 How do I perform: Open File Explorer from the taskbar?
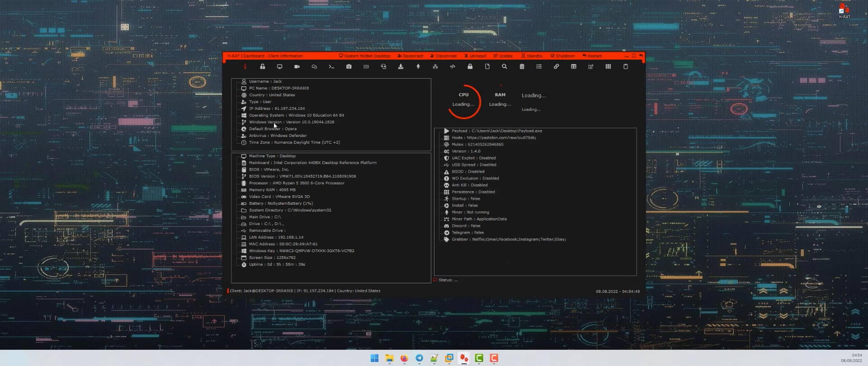[389, 358]
